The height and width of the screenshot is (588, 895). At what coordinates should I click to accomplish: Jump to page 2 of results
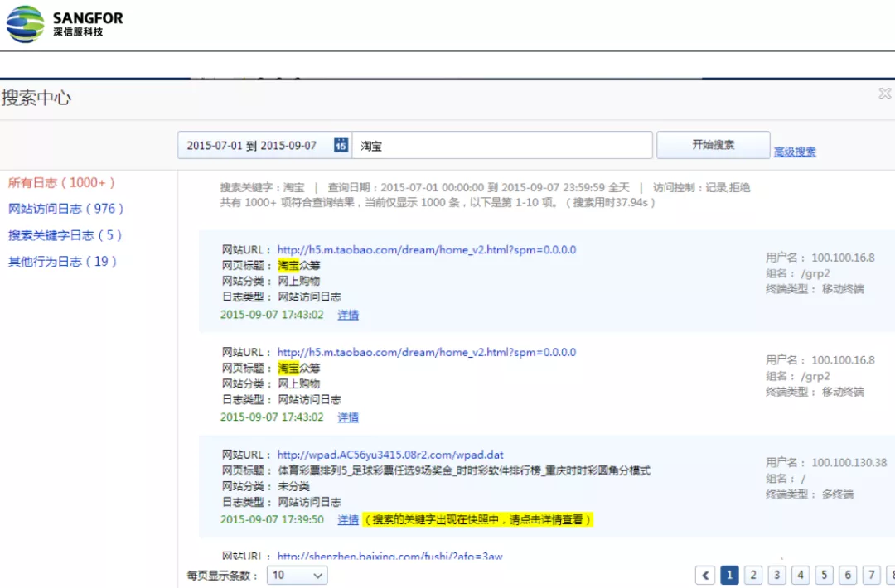pos(752,575)
